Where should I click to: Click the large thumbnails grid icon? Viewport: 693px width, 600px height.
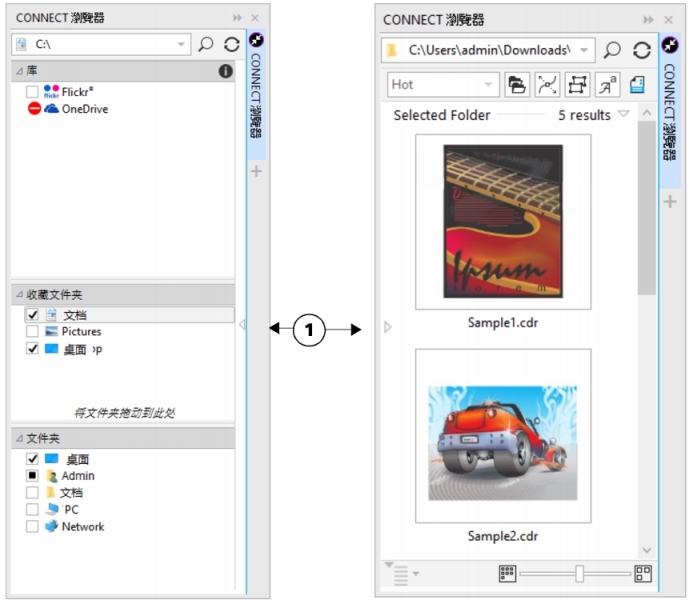point(643,574)
